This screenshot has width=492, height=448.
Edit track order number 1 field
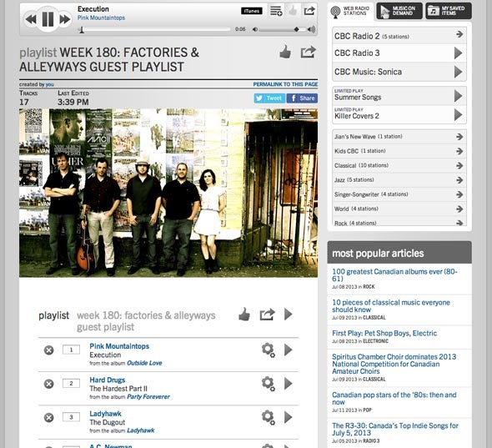71,350
